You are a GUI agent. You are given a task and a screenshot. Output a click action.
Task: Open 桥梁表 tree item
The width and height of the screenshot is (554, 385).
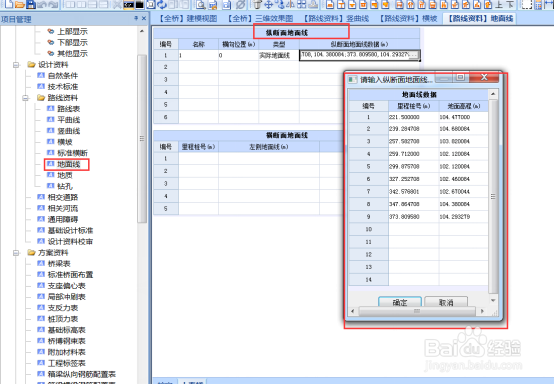(54, 264)
